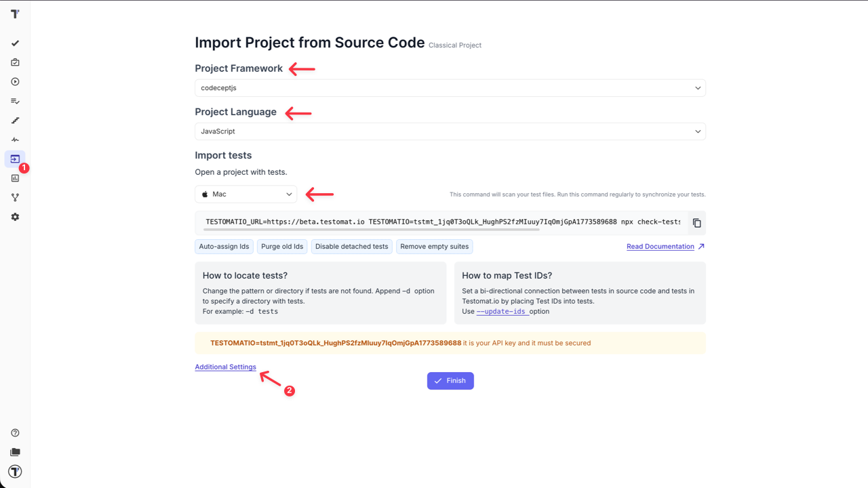Enable the Auto-assign Ids option
This screenshot has width=868, height=488.
pyautogui.click(x=224, y=246)
